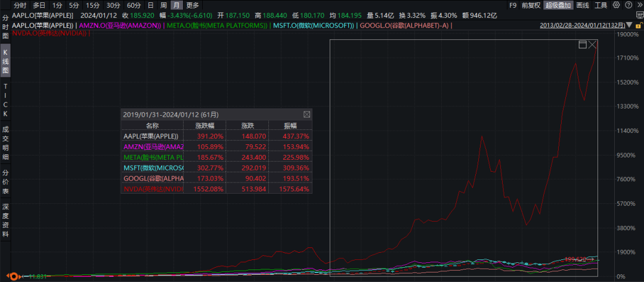Click MSFT amplitude value 309.36%
The image size is (644, 282).
point(296,168)
